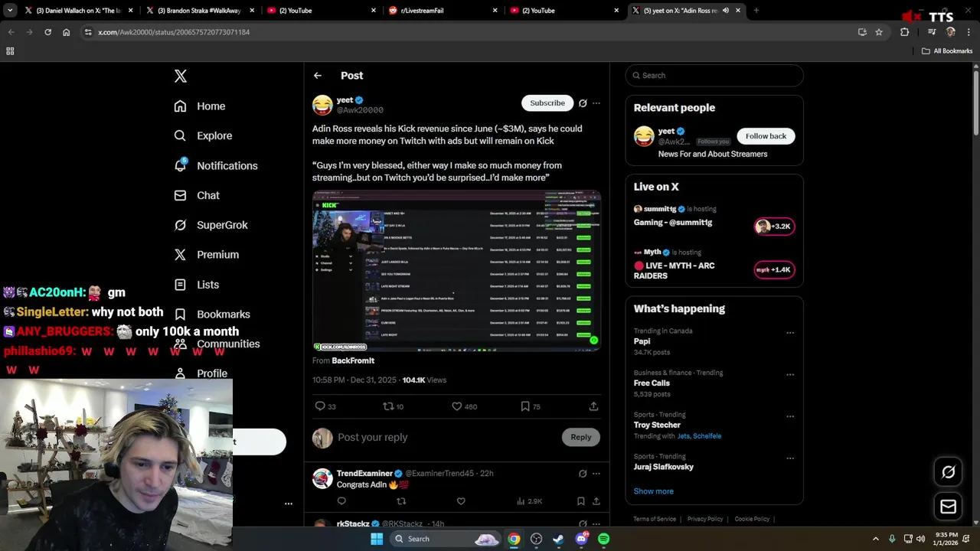Show more trending topics
This screenshot has width=980, height=551.
(x=654, y=491)
